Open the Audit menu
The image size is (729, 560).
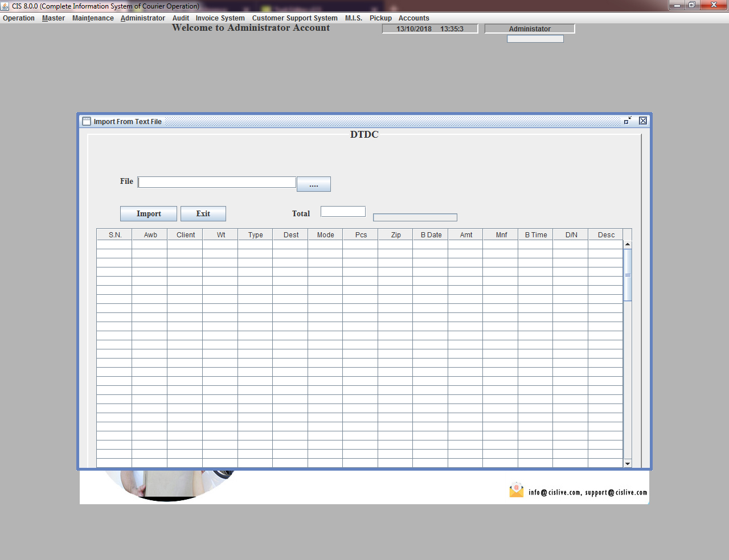(x=181, y=18)
